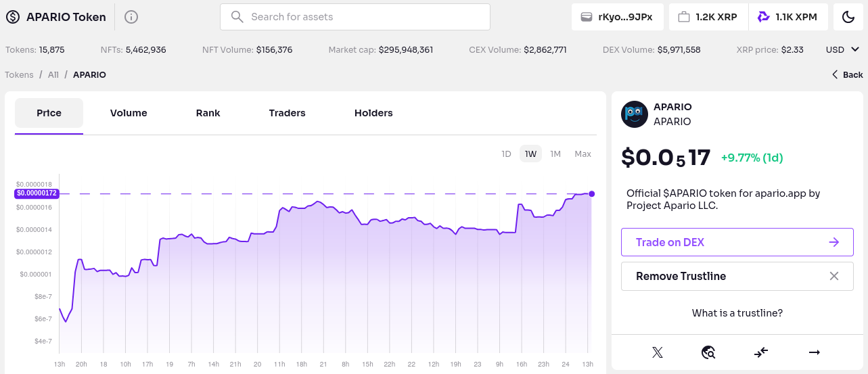
Task: Open the 1.2K XRP balance button
Action: click(x=708, y=17)
